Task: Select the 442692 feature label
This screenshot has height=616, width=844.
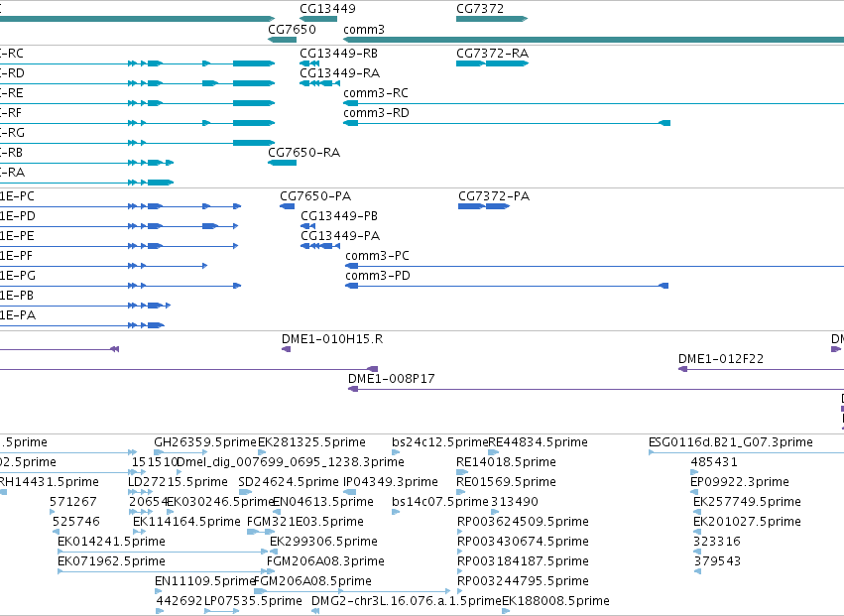Action: (180, 600)
